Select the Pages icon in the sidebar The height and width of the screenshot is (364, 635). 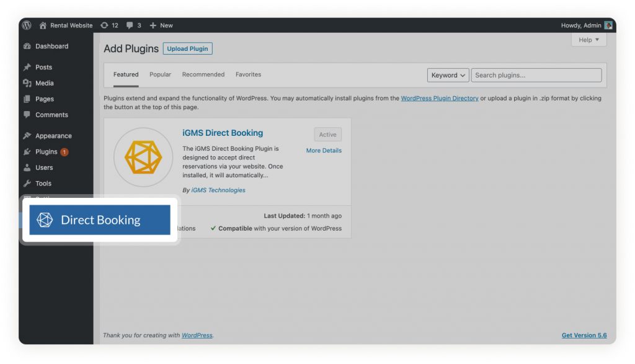[28, 99]
